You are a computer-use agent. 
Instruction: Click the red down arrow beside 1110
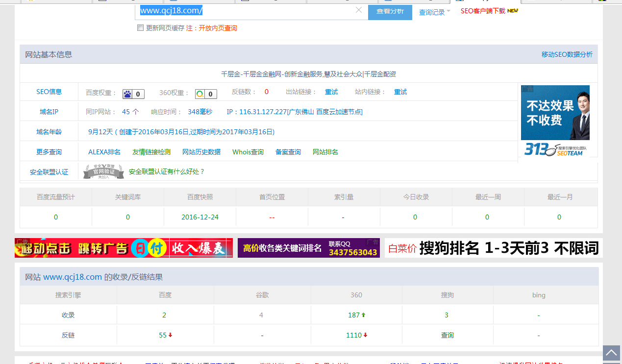click(366, 336)
